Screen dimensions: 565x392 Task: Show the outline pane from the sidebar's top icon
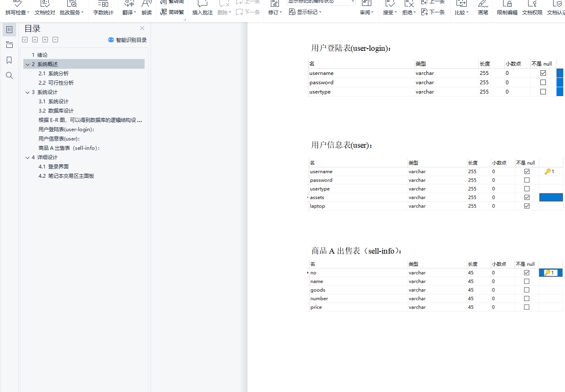click(9, 30)
